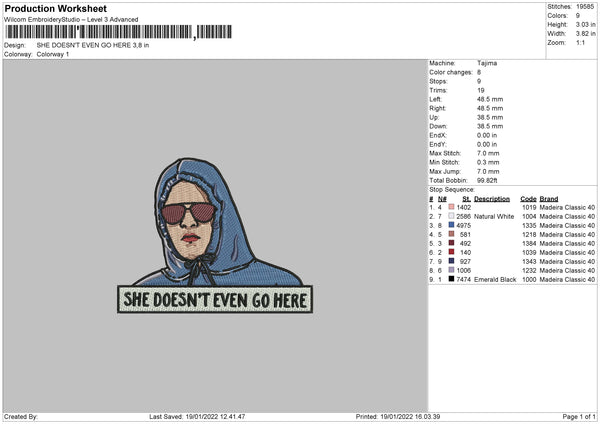
Task: Click the 'SHE DOESN'T EVEN GO HERE' embroidered banner
Action: pyautogui.click(x=215, y=300)
